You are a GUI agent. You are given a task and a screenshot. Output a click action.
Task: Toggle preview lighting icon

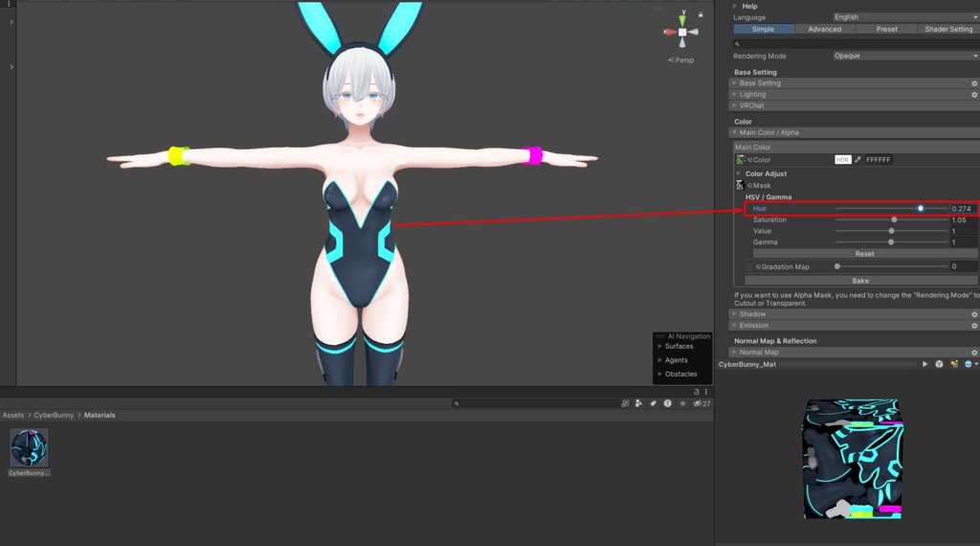pos(954,364)
